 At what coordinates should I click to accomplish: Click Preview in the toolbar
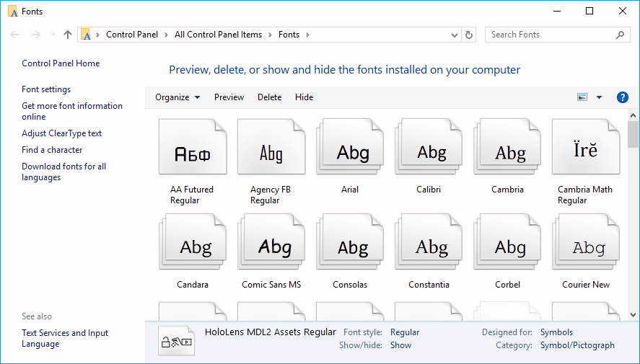(229, 97)
